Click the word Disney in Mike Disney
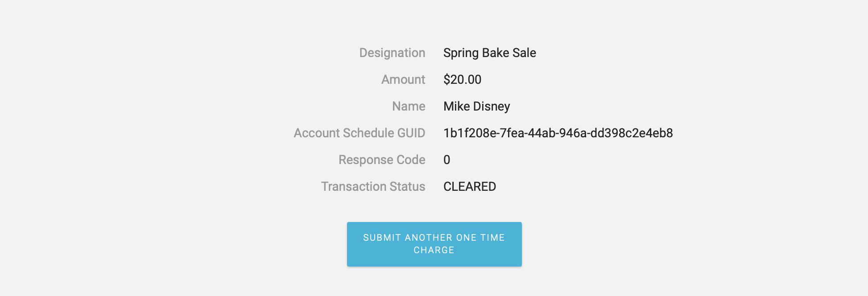This screenshot has height=296, width=868. tap(492, 106)
